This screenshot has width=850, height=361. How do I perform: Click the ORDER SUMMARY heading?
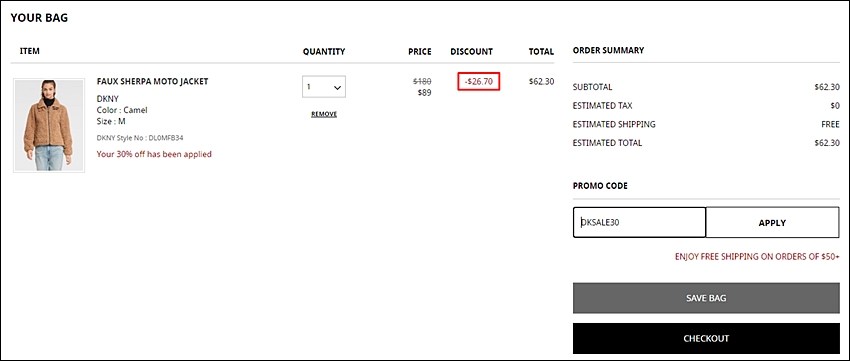pyautogui.click(x=608, y=50)
